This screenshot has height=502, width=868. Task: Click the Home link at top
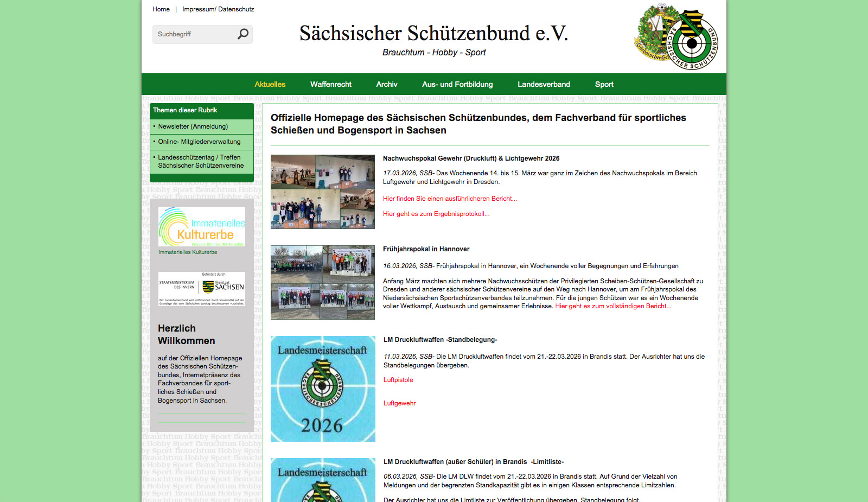point(161,9)
